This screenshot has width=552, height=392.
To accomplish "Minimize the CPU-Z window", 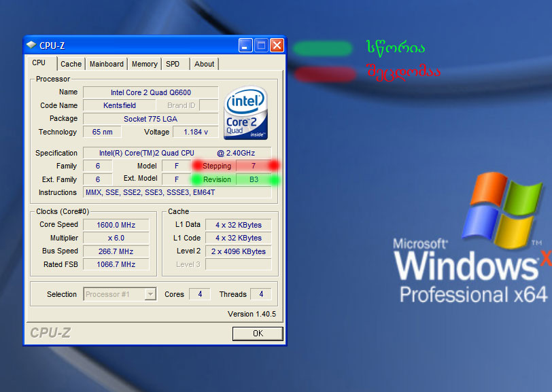I will pyautogui.click(x=246, y=46).
